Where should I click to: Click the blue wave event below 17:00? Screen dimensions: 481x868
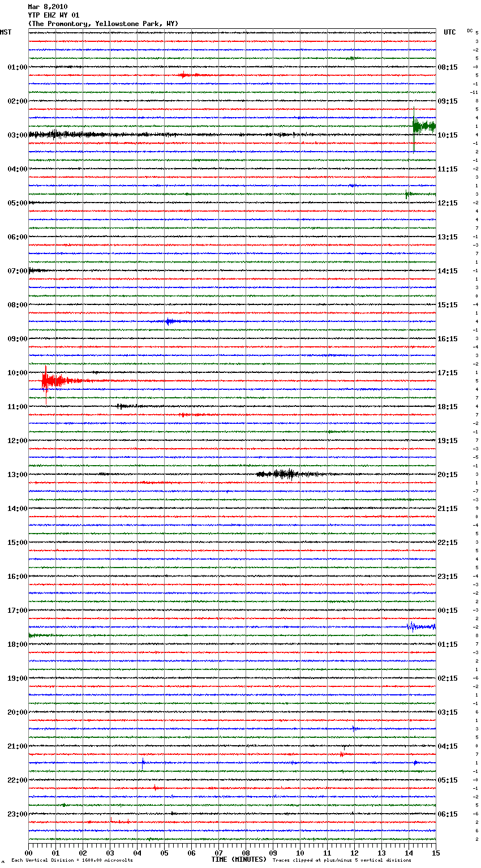tap(421, 626)
